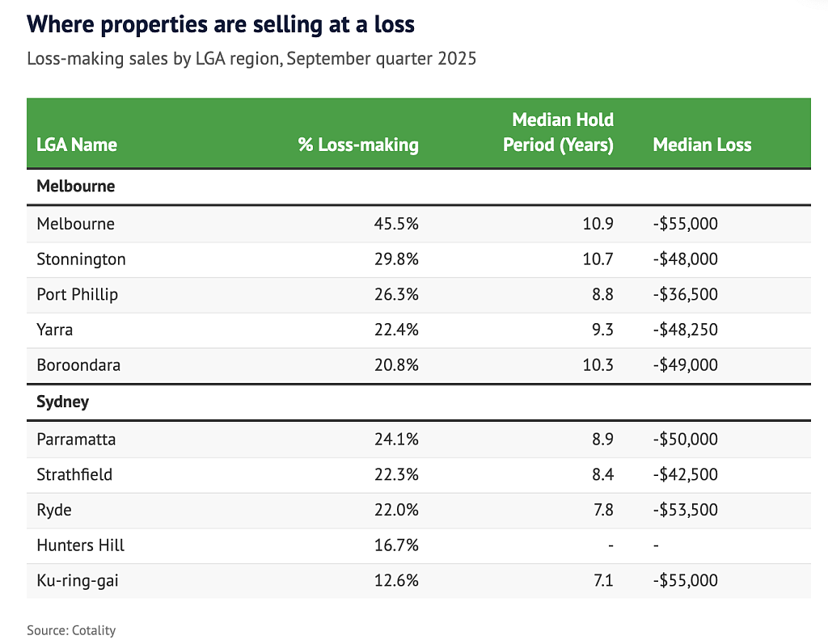Screen dimensions: 828x644
Task: Click the Ku-ring-gai row name
Action: 78,580
